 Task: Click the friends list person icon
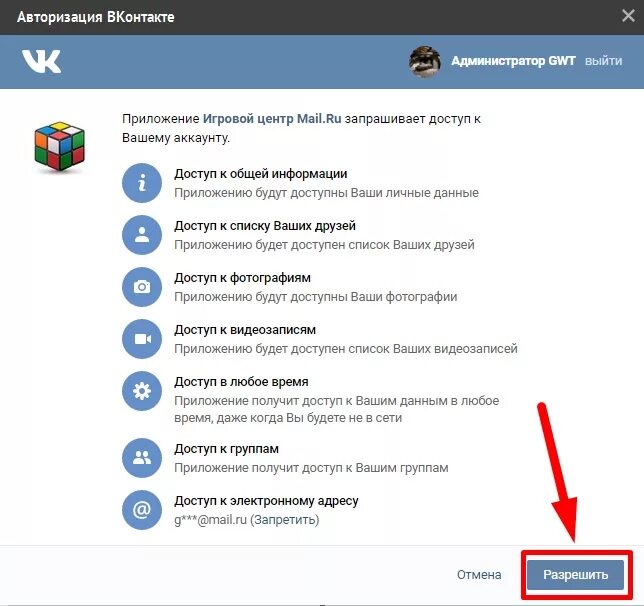(142, 235)
